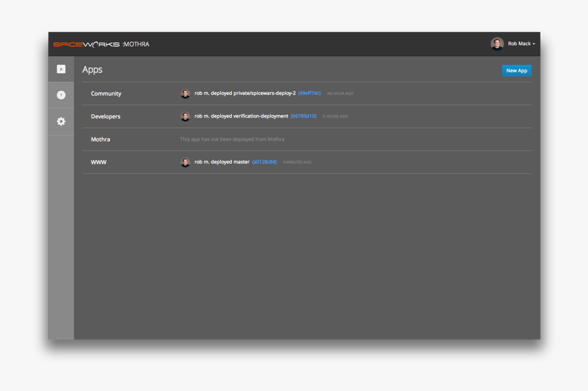Open commit link b6789d10
Image resolution: width=588 pixels, height=391 pixels.
(x=304, y=116)
